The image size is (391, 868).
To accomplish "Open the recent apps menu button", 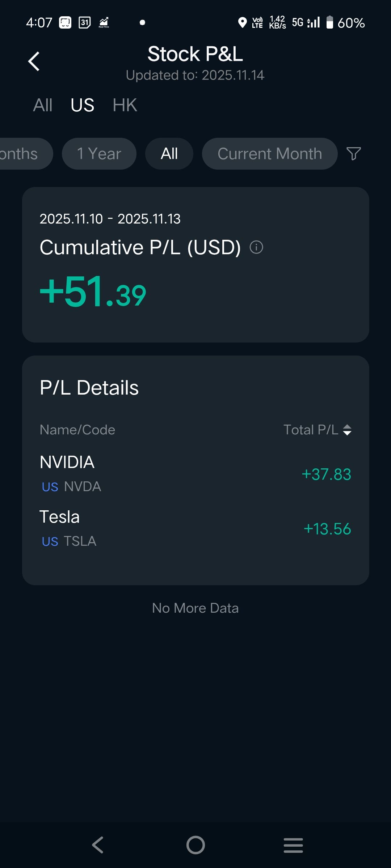I will click(x=293, y=845).
